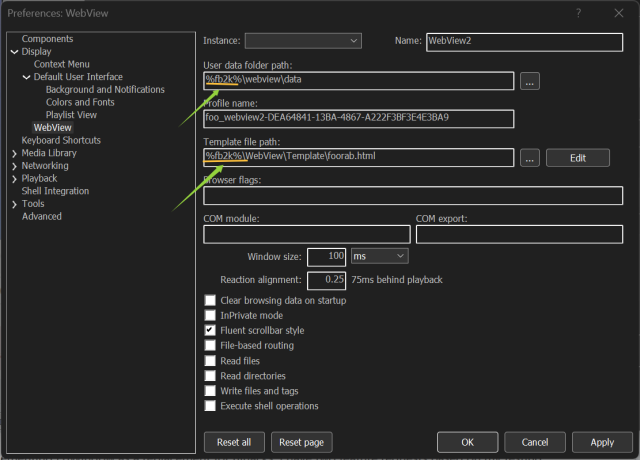Click Reset page button
640x460 pixels.
point(302,442)
